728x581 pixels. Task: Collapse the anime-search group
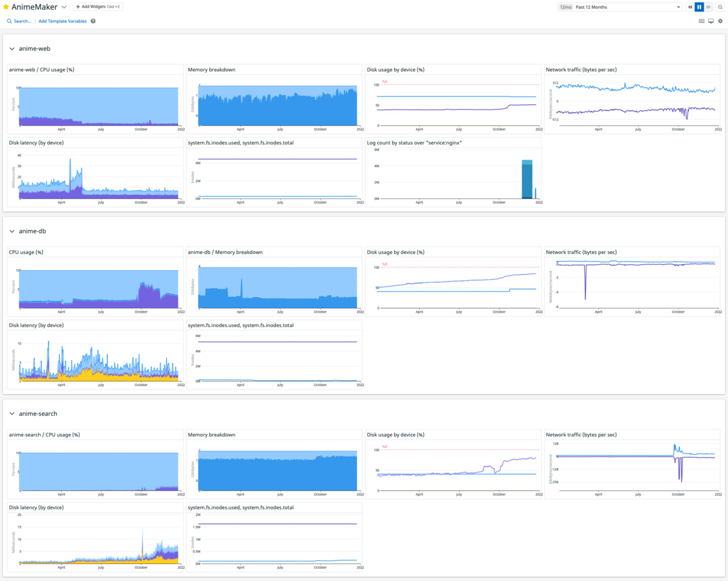click(12, 413)
